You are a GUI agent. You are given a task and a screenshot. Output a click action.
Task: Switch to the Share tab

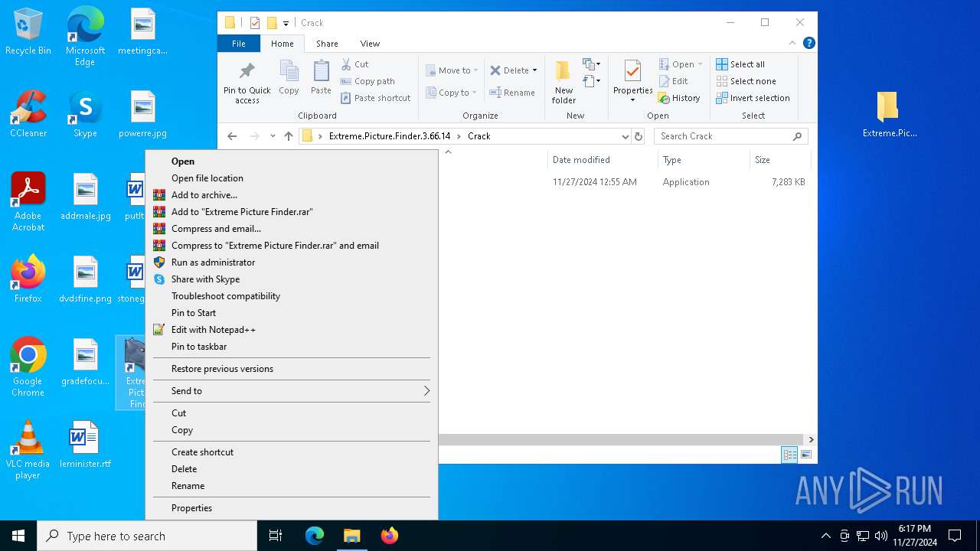pyautogui.click(x=327, y=44)
